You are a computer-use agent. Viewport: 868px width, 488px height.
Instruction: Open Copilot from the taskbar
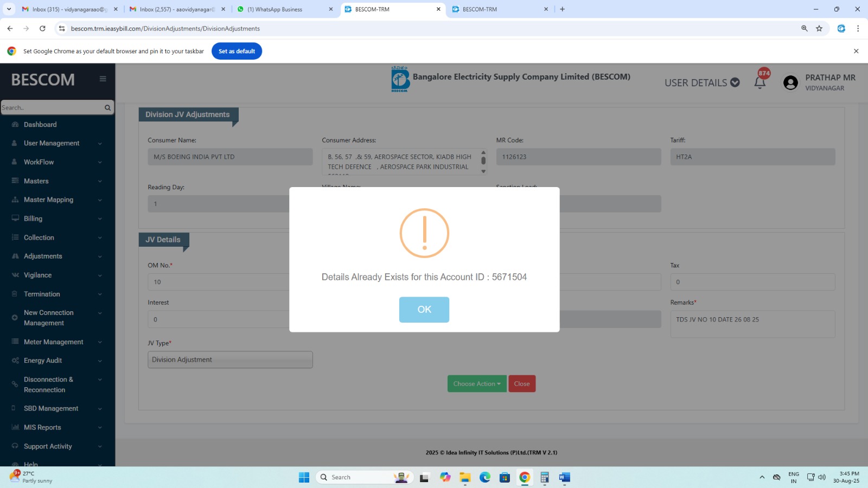[445, 477]
